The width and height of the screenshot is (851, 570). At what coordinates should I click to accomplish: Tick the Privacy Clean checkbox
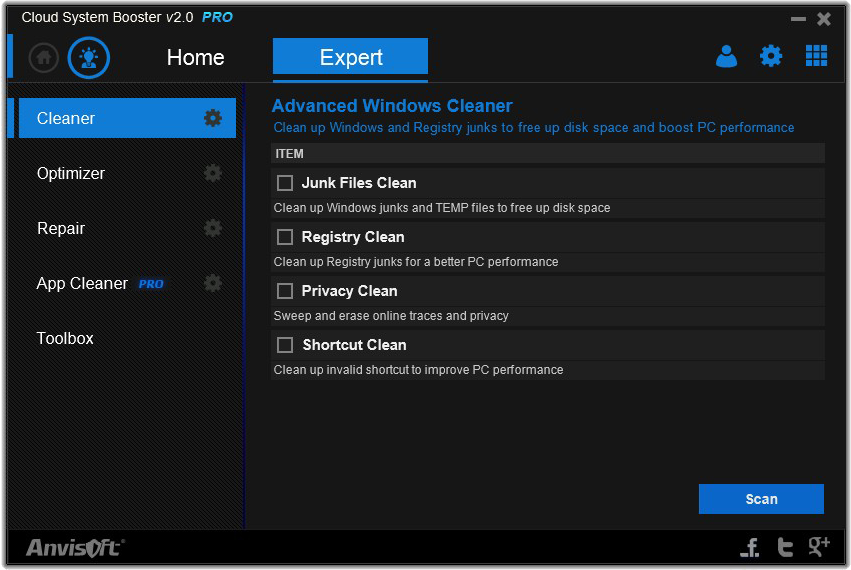285,291
